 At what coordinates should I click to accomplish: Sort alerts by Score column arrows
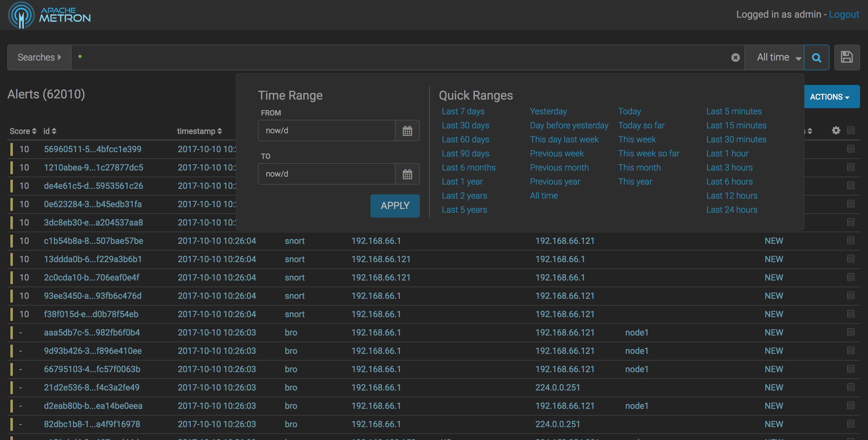click(34, 131)
